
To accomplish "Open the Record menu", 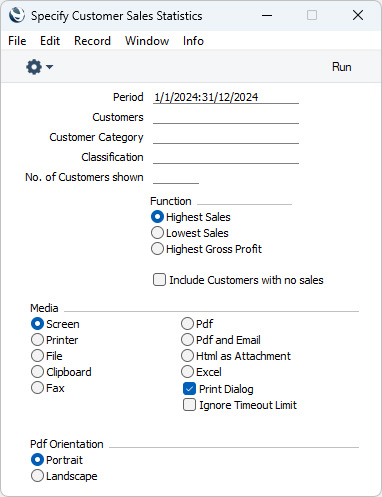I will click(92, 41).
